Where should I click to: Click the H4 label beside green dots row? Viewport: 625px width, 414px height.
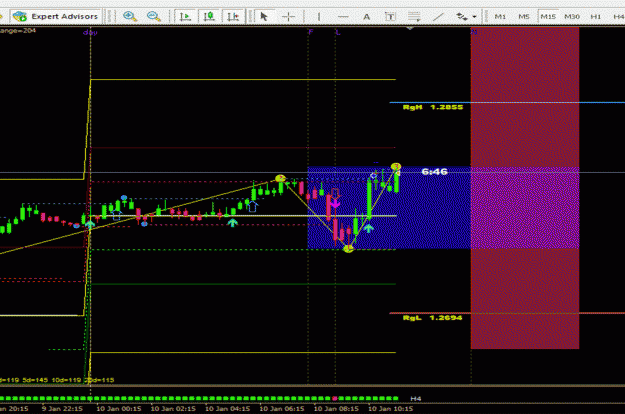[x=416, y=398]
